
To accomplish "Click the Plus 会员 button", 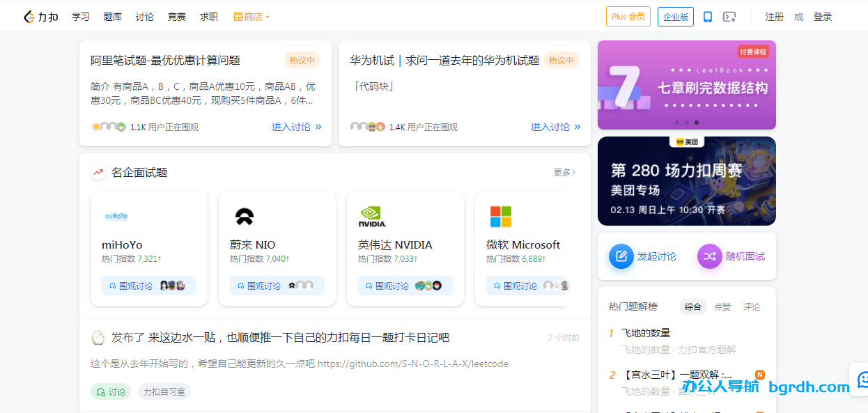I will coord(628,17).
